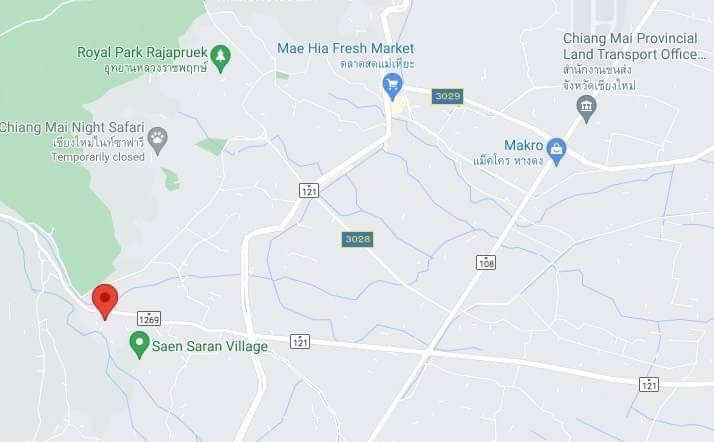Select the Royal Park Rajapruek tree pin

[x=221, y=58]
